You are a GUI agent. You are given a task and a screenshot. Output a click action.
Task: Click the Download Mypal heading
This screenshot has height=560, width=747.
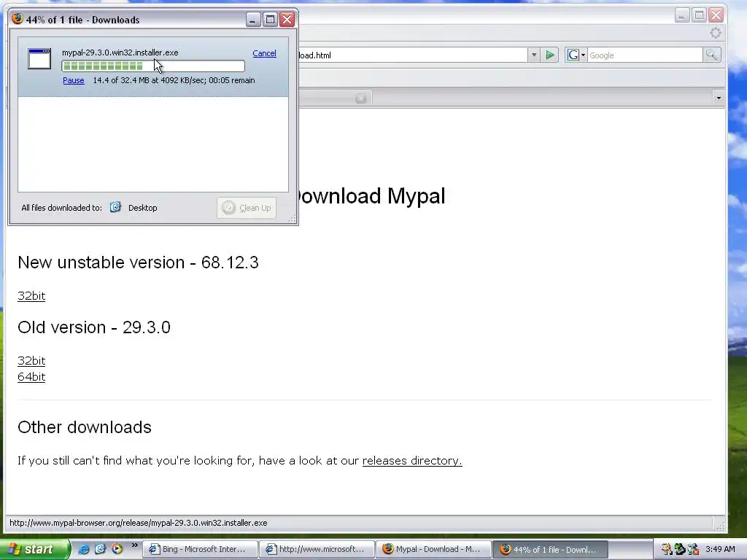[371, 195]
